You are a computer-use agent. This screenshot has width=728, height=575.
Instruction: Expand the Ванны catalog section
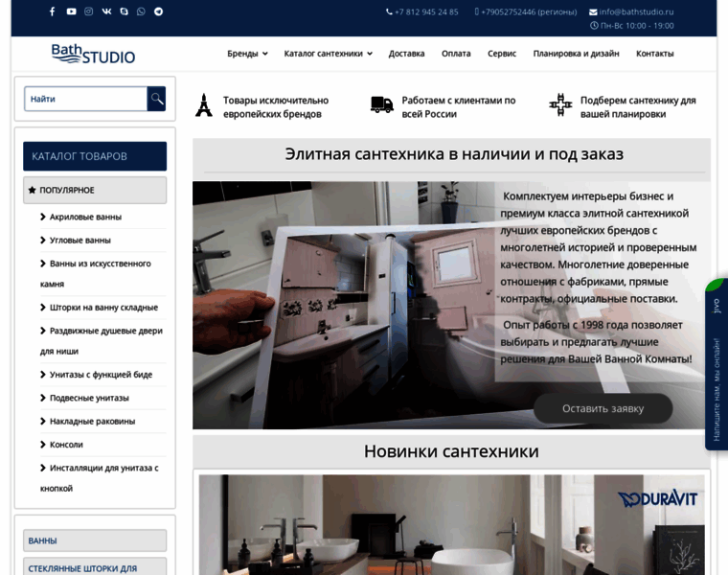coord(95,540)
